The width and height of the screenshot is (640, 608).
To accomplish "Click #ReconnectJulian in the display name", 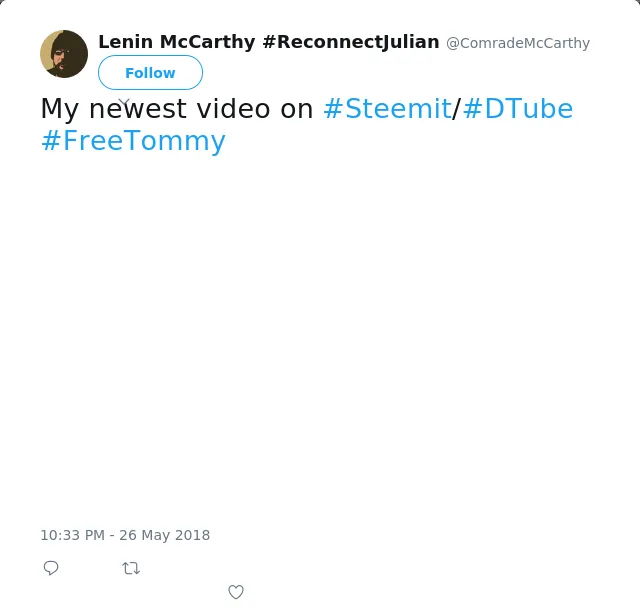I will [351, 42].
